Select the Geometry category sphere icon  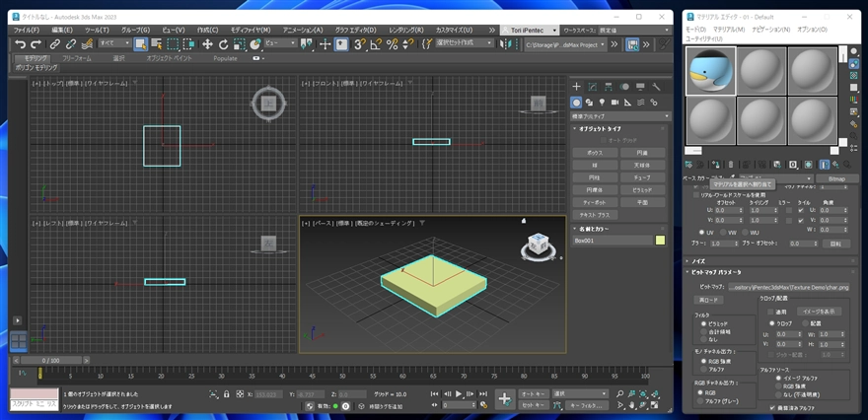(576, 103)
